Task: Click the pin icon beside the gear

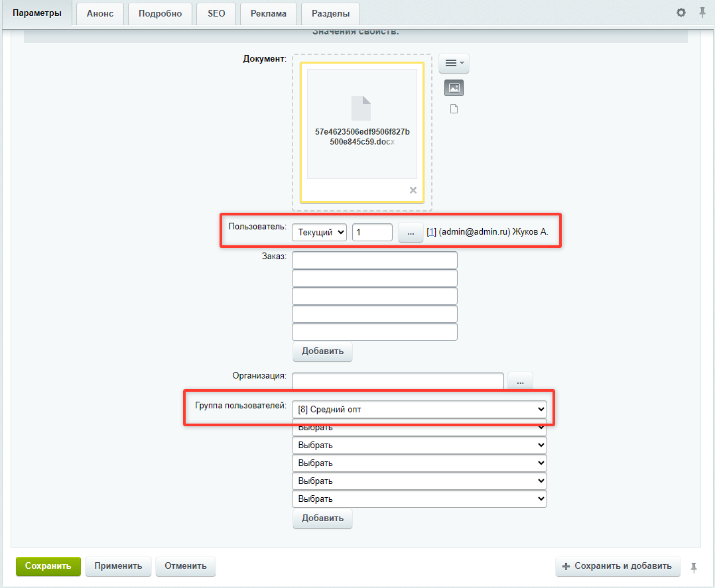Action: pos(702,13)
